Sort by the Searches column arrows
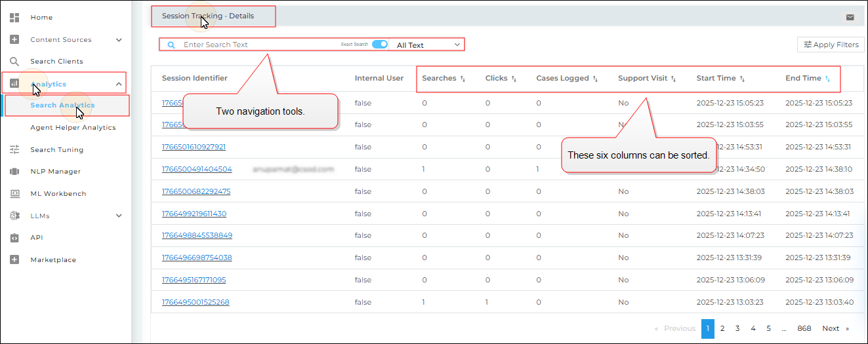 click(463, 79)
